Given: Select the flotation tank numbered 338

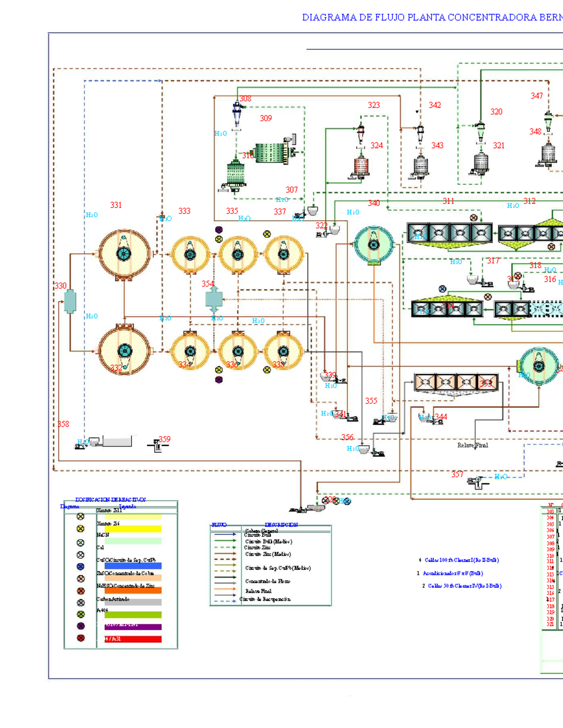Looking at the screenshot, I should [x=283, y=351].
